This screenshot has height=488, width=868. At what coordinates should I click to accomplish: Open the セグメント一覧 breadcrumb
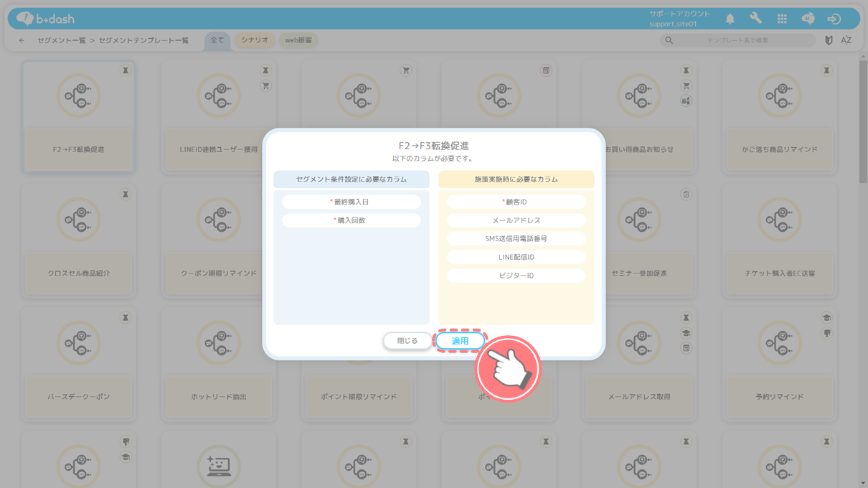[62, 41]
